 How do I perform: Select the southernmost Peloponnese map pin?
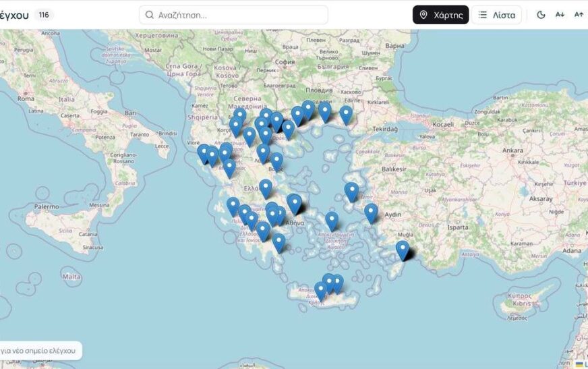pos(278,243)
